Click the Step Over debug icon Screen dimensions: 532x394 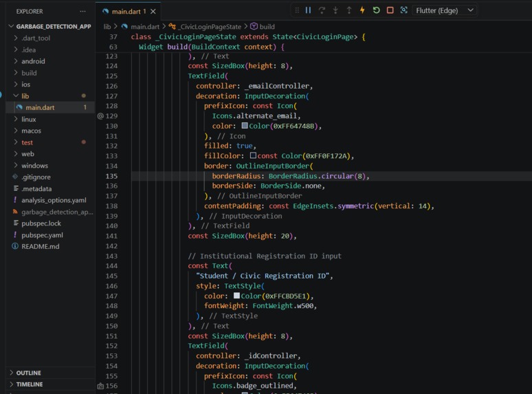(x=322, y=10)
